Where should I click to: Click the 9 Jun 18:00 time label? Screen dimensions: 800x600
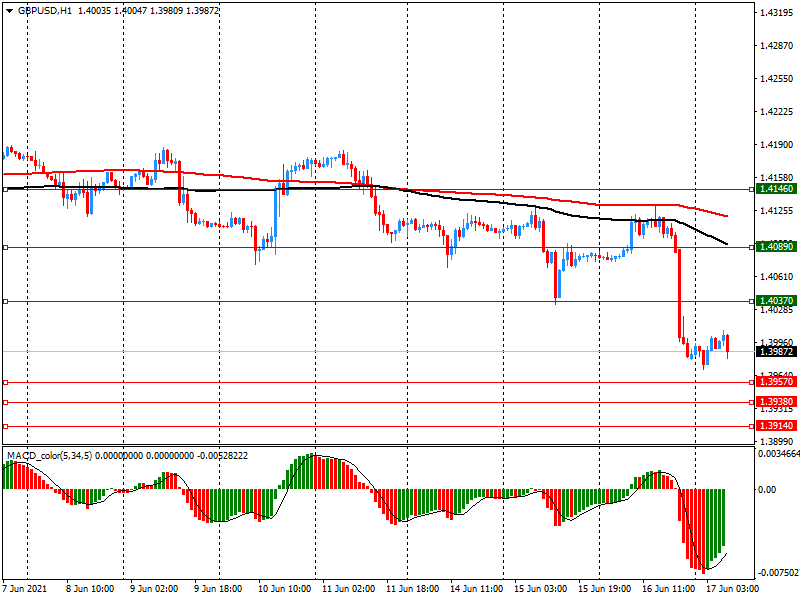click(x=218, y=589)
